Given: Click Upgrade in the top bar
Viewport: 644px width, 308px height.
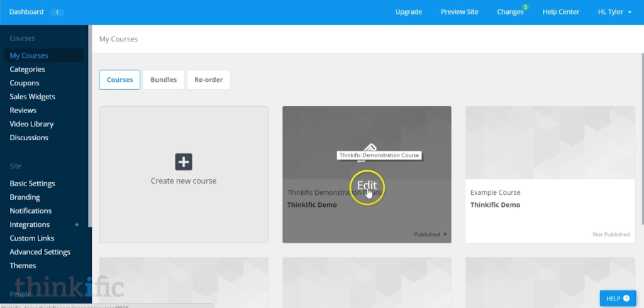Looking at the screenshot, I should [408, 12].
